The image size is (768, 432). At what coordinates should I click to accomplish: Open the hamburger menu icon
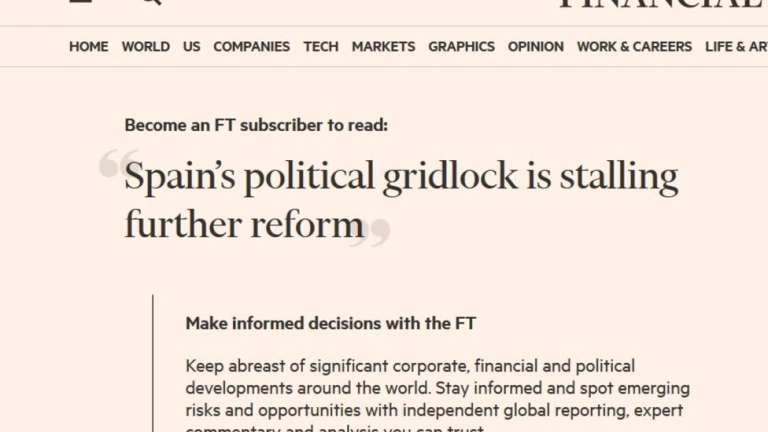[81, 2]
